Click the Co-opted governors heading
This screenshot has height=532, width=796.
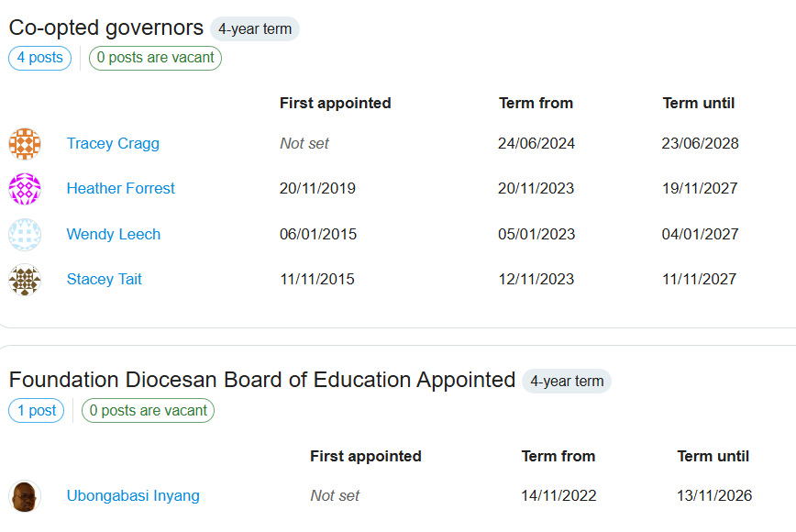(105, 28)
